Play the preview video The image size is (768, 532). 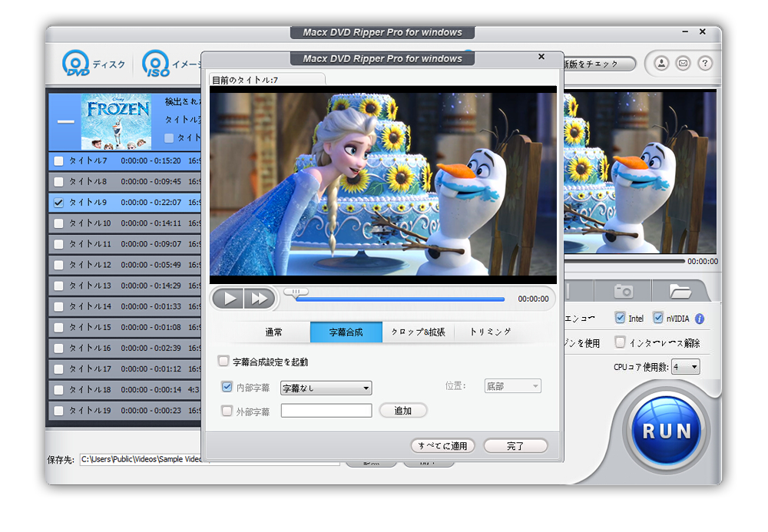pos(228,299)
